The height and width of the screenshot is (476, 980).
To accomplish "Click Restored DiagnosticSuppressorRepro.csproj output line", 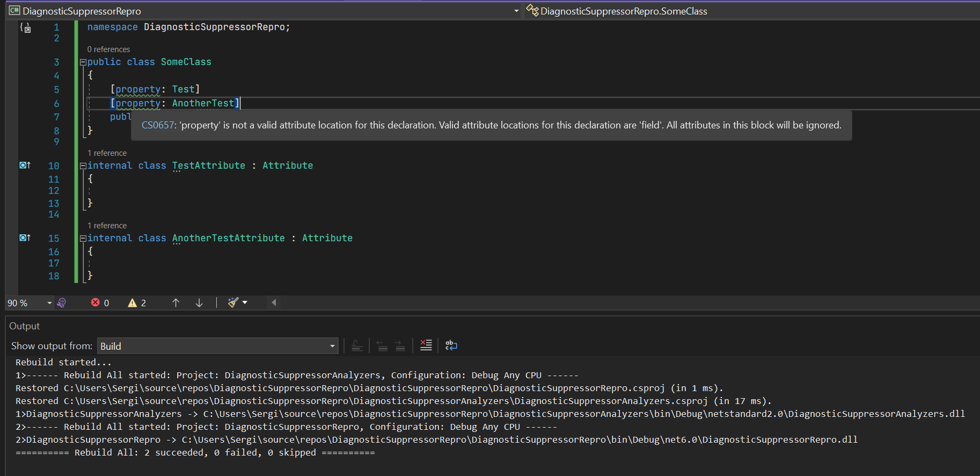I will pos(369,388).
